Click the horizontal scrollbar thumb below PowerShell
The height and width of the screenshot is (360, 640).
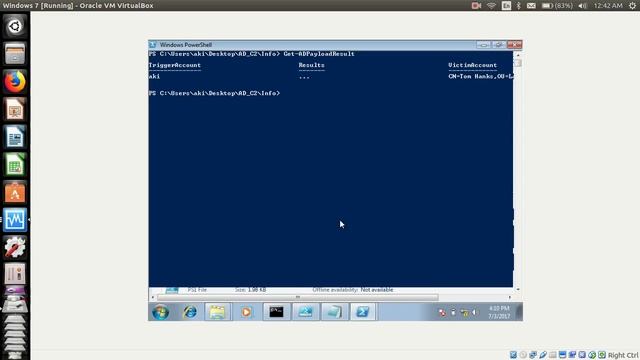point(298,297)
